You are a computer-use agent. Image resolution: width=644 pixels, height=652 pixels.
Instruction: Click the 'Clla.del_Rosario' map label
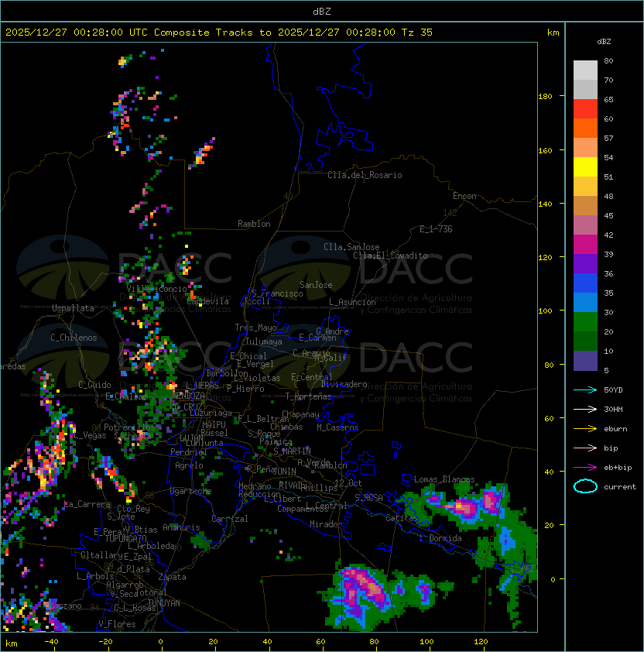[365, 175]
